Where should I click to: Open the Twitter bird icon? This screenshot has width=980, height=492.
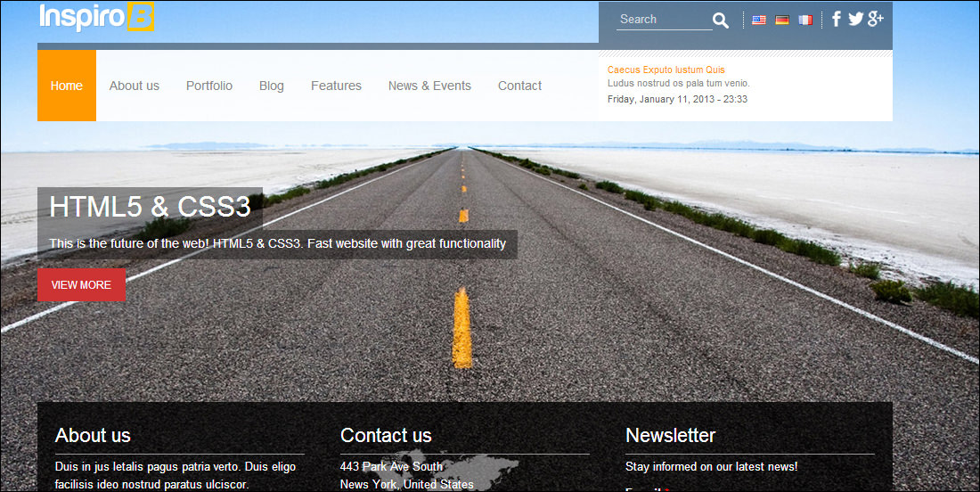pos(855,19)
